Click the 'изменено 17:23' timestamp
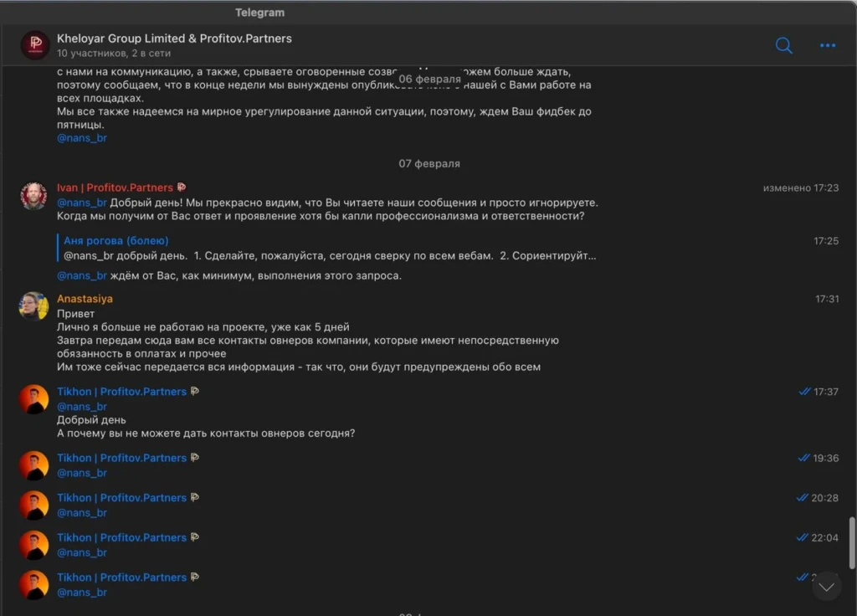The height and width of the screenshot is (616, 857). point(801,187)
